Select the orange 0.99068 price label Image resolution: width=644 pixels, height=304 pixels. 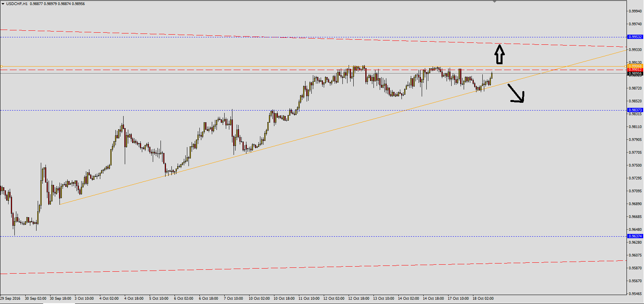(x=635, y=66)
